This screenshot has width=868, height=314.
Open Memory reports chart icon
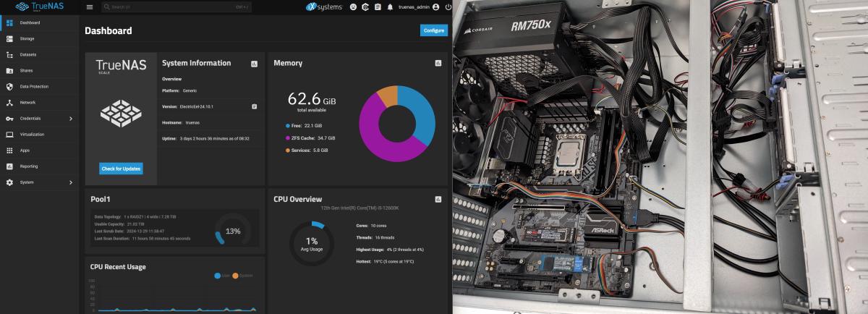pos(438,63)
